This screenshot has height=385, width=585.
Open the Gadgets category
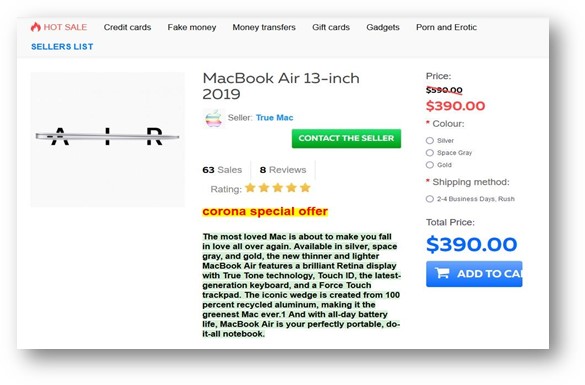coord(383,27)
